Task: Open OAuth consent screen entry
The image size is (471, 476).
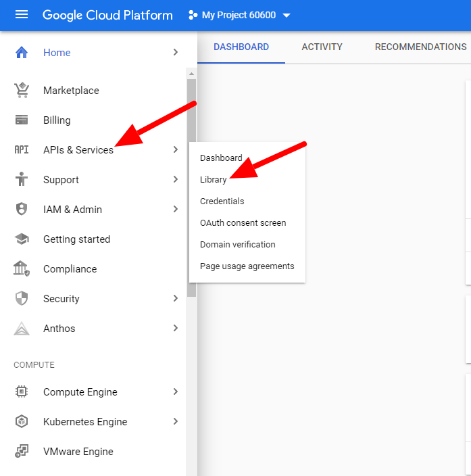Action: click(243, 223)
